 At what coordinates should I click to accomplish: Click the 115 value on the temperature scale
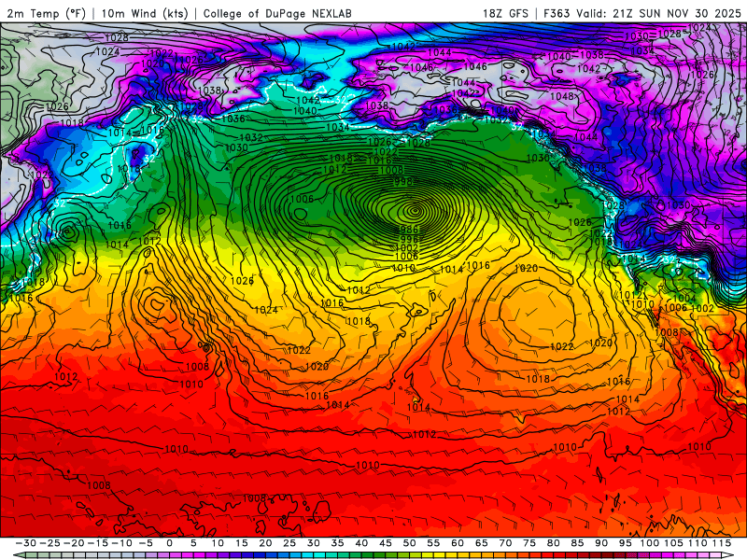coord(722,543)
